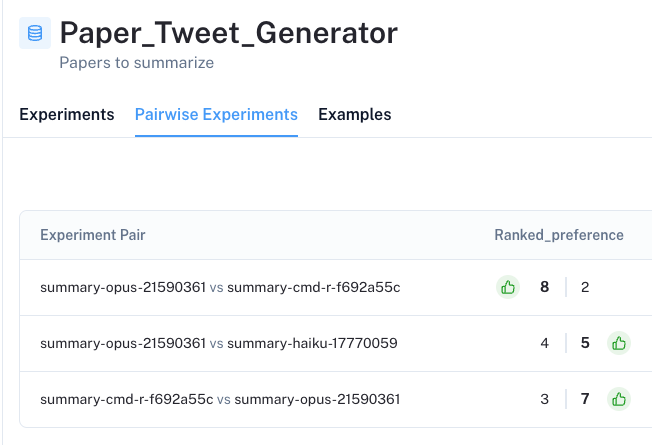Click the score 5 in second row
652x445 pixels.
[585, 343]
